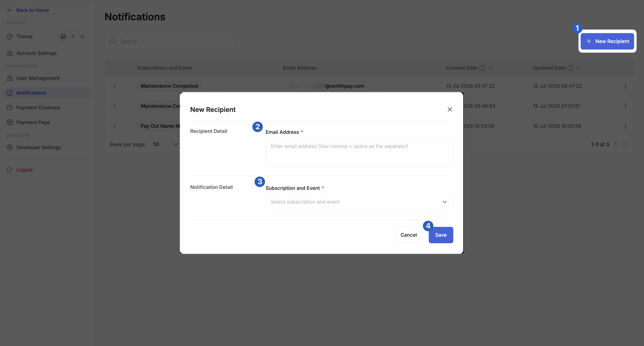Image resolution: width=644 pixels, height=346 pixels.
Task: Click the Theme palette icon
Action: 10,36
